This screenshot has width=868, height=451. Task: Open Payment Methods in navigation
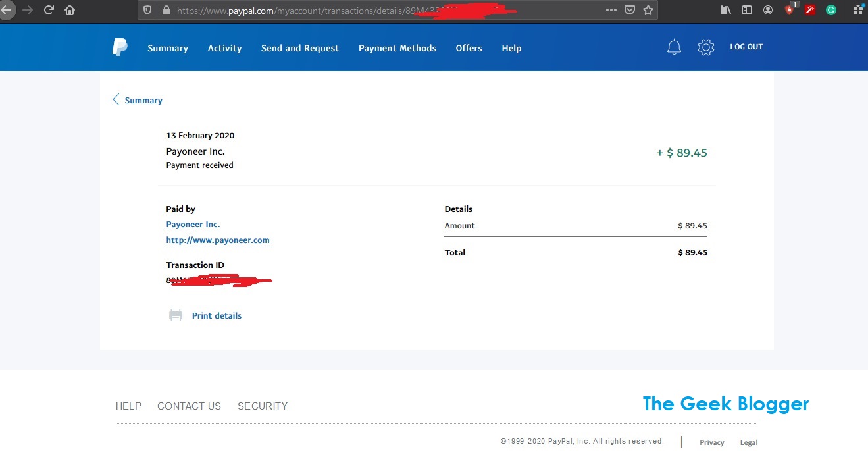pos(397,48)
